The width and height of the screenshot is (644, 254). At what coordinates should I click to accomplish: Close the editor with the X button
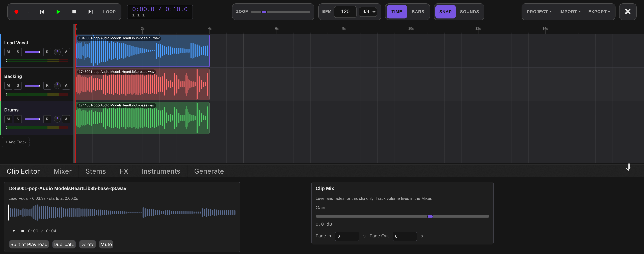628,12
